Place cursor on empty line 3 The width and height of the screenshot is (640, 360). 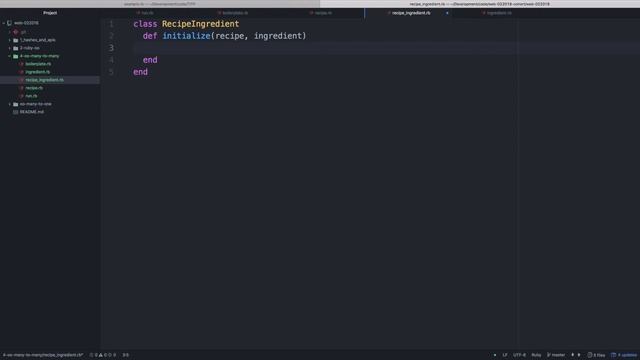[386, 48]
